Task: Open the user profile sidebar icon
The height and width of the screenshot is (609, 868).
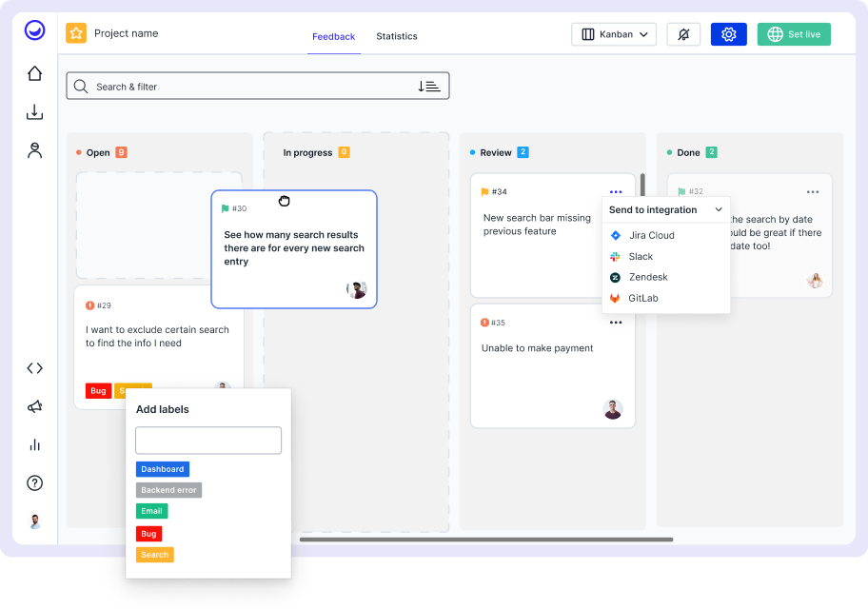Action: 34,150
